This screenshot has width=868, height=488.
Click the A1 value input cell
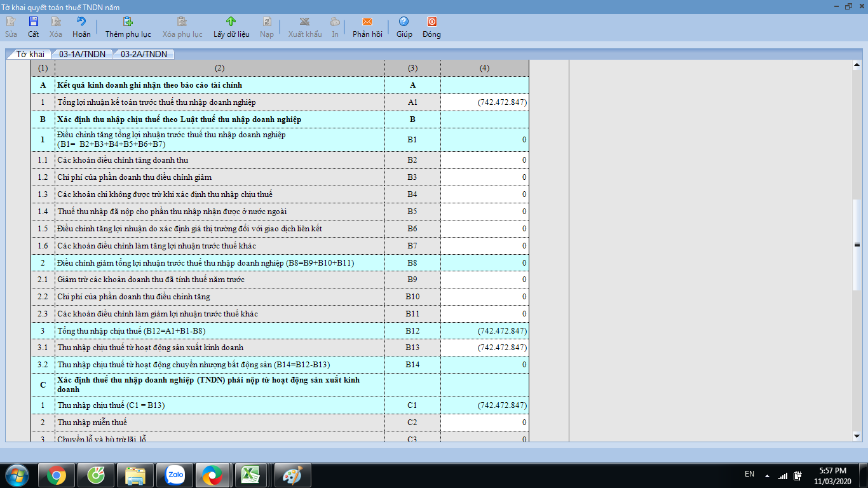tap(484, 102)
